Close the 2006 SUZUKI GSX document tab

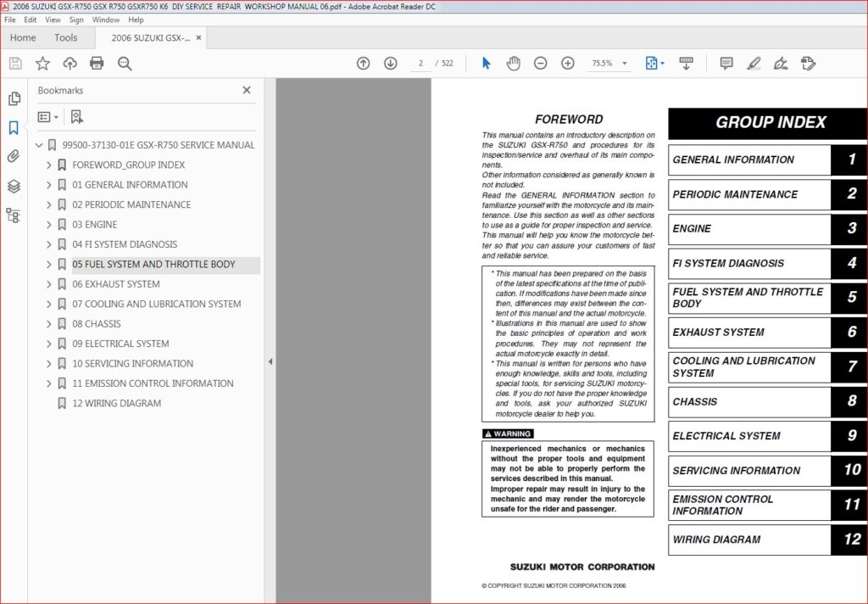(x=198, y=37)
